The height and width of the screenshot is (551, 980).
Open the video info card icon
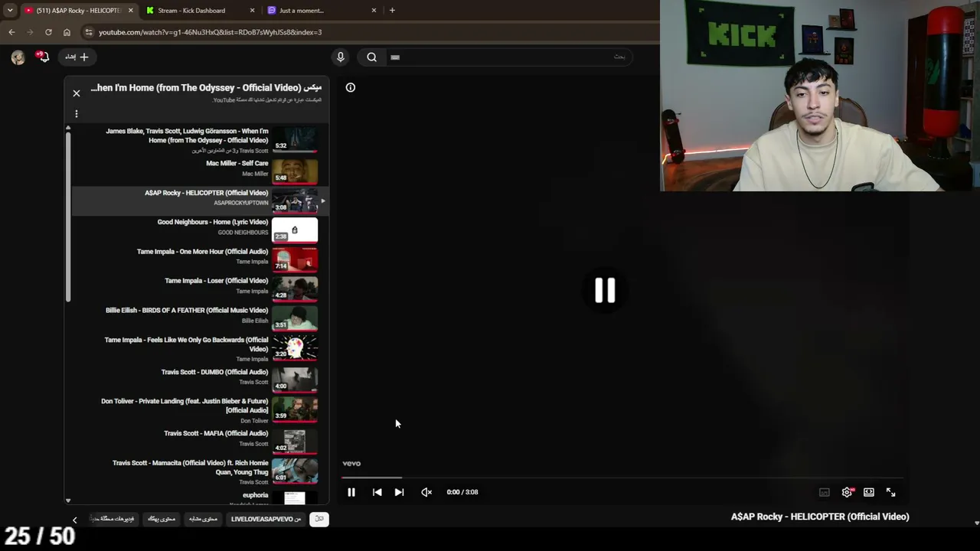351,88
